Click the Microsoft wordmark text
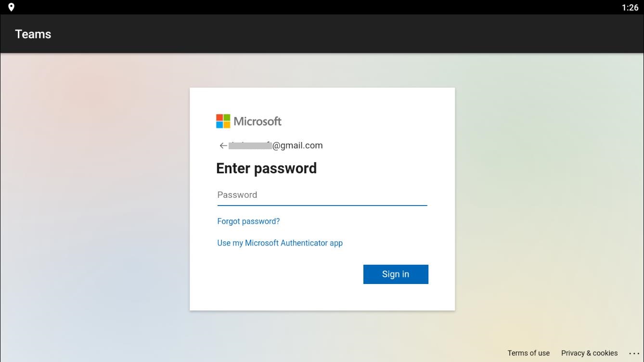 pyautogui.click(x=258, y=121)
